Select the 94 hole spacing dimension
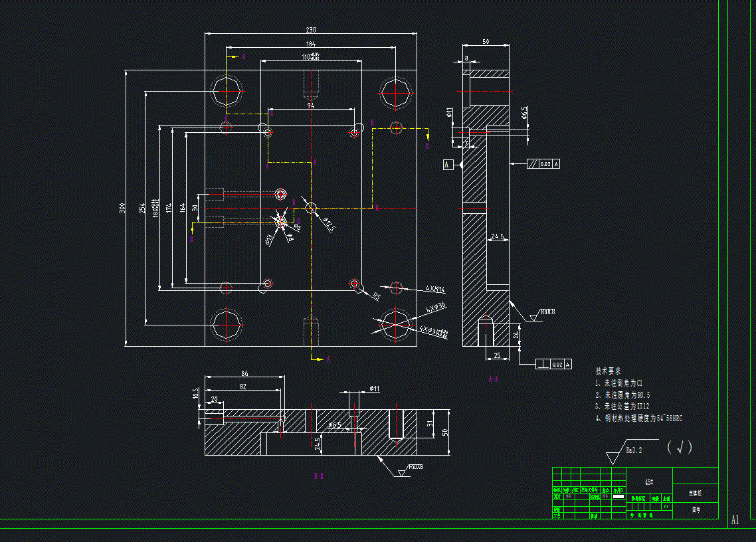The image size is (756, 542). tap(311, 105)
